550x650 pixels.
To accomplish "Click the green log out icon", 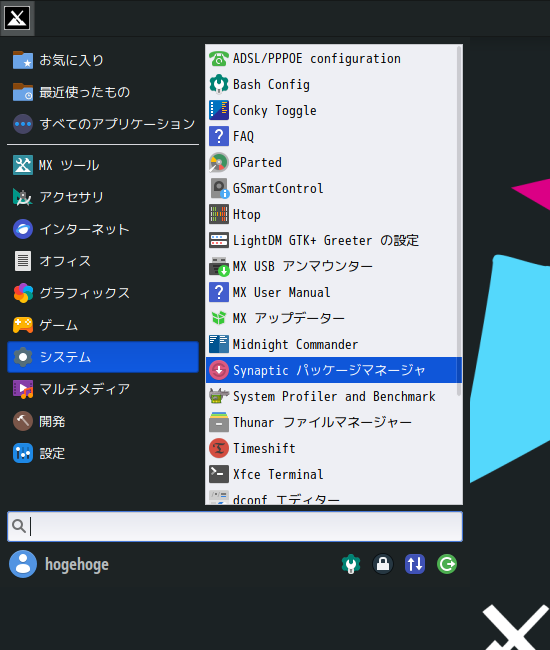I will coord(447,564).
